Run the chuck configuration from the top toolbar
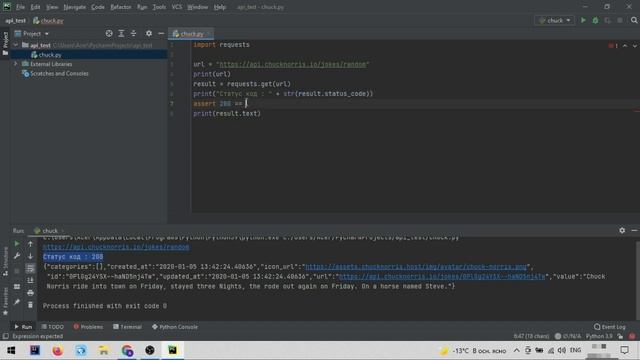 pyautogui.click(x=583, y=20)
